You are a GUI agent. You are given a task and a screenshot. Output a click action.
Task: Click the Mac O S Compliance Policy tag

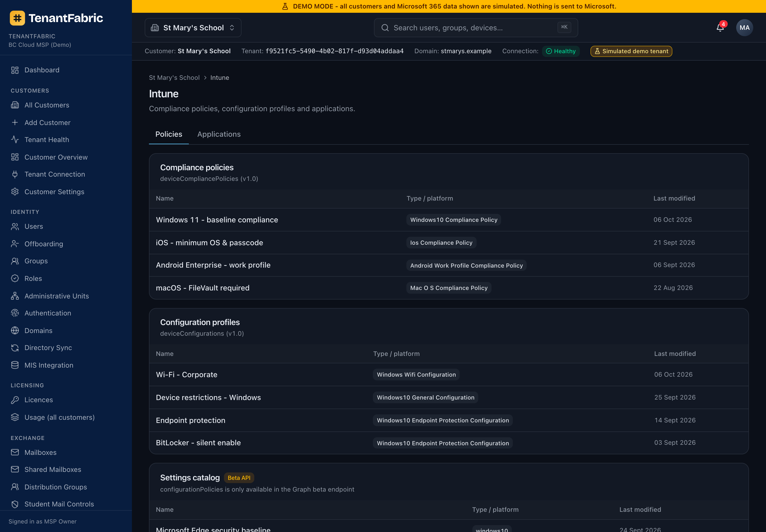449,288
